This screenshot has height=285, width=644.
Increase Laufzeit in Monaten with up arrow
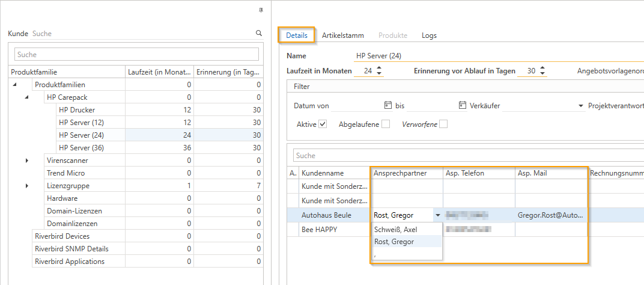[x=379, y=68]
